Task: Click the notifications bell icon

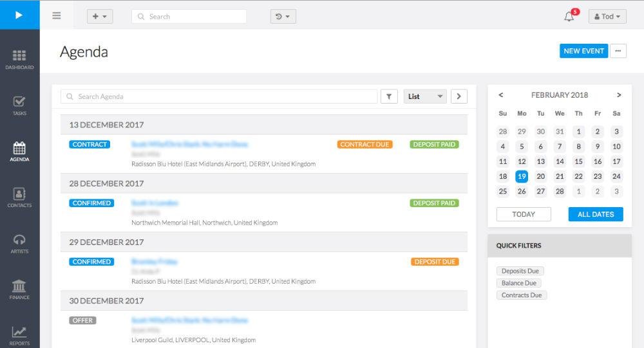Action: point(569,17)
